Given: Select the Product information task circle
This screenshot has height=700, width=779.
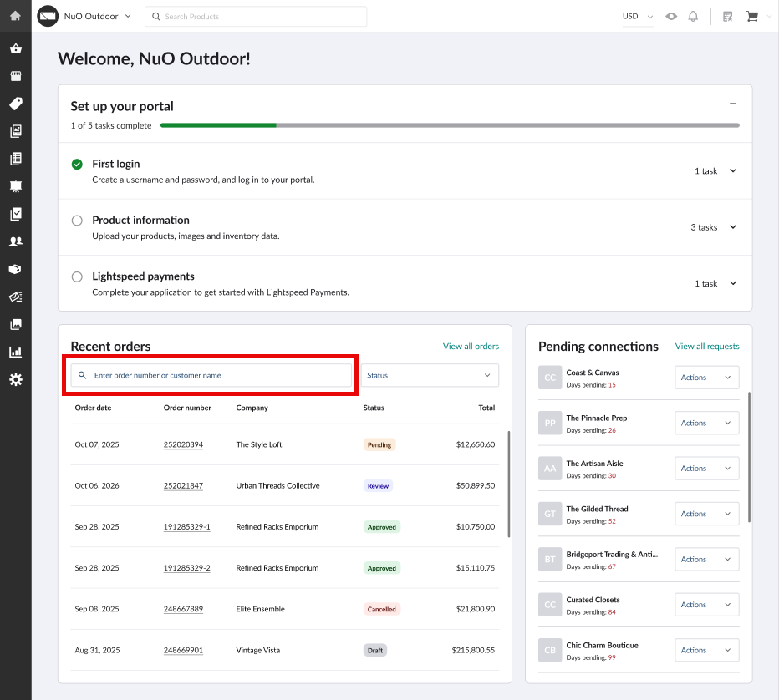Looking at the screenshot, I should click(x=77, y=221).
